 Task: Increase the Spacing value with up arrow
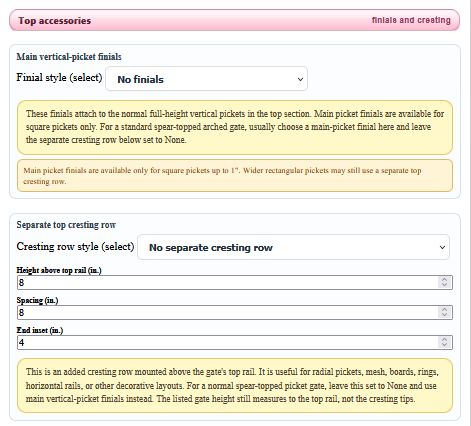(444, 309)
